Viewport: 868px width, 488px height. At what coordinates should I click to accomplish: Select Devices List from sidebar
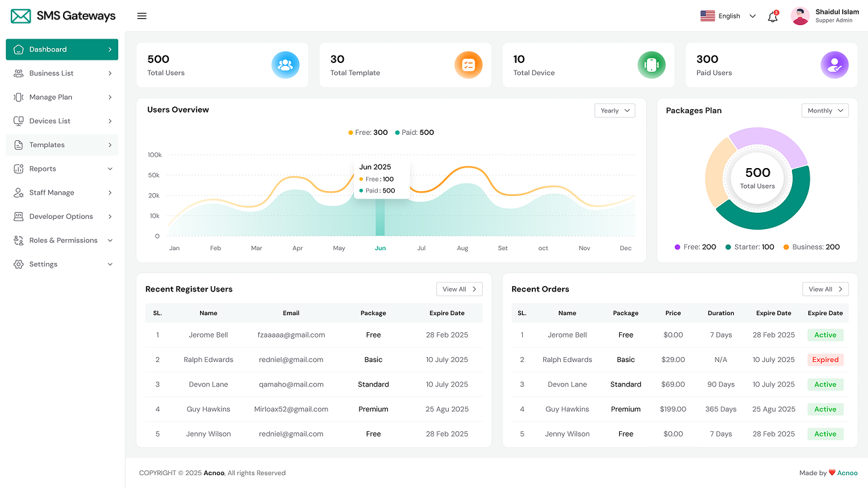pos(62,121)
